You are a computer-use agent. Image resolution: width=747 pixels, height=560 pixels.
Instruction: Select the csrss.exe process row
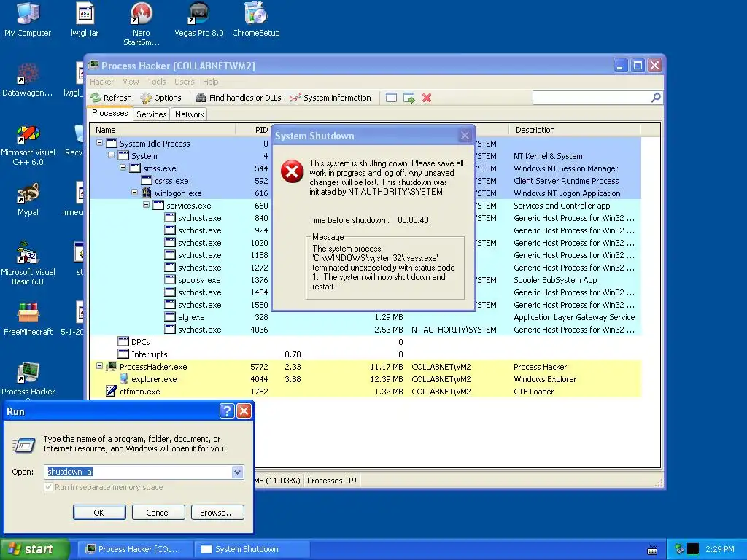click(365, 181)
